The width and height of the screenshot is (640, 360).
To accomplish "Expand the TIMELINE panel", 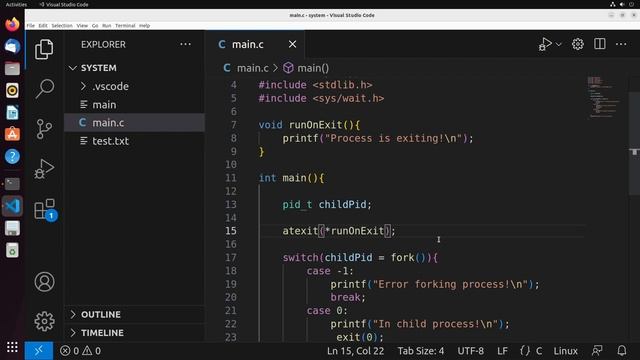I will (x=135, y=333).
